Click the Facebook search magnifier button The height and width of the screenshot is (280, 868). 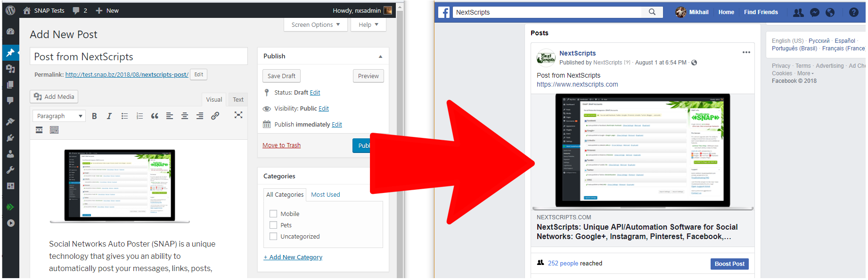pos(652,12)
